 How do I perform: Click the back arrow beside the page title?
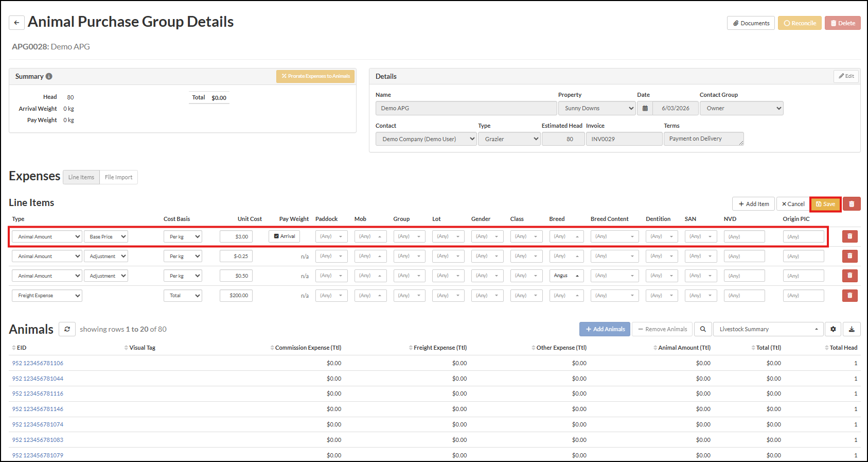pyautogui.click(x=16, y=23)
